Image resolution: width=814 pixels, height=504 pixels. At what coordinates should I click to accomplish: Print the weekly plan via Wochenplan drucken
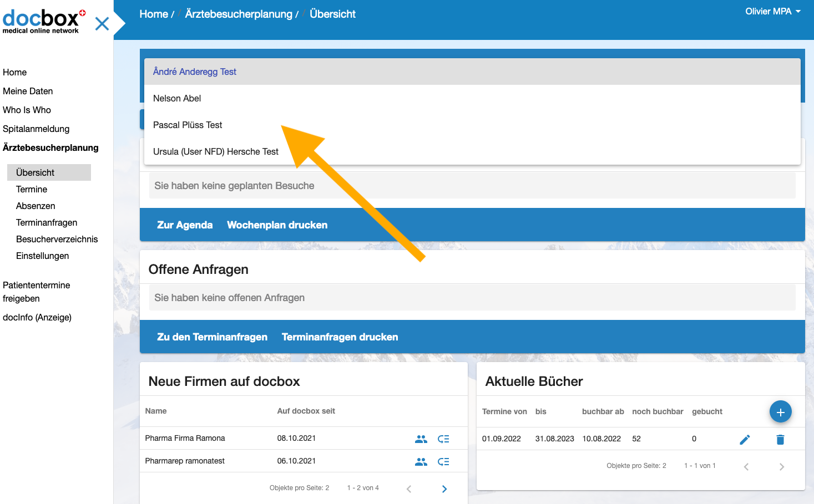coord(277,225)
